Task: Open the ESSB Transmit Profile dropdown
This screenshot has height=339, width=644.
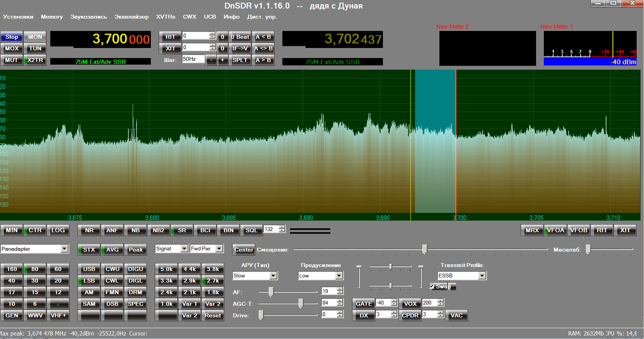Action: [x=482, y=276]
